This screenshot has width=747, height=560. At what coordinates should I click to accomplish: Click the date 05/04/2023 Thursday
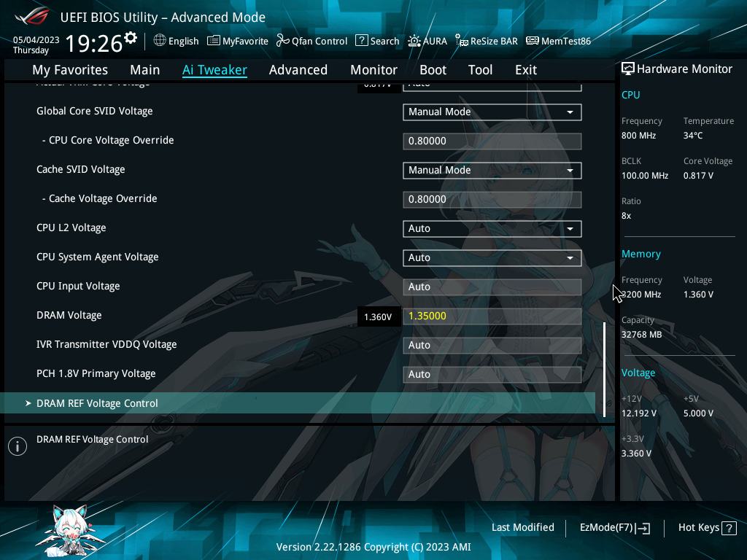point(36,44)
